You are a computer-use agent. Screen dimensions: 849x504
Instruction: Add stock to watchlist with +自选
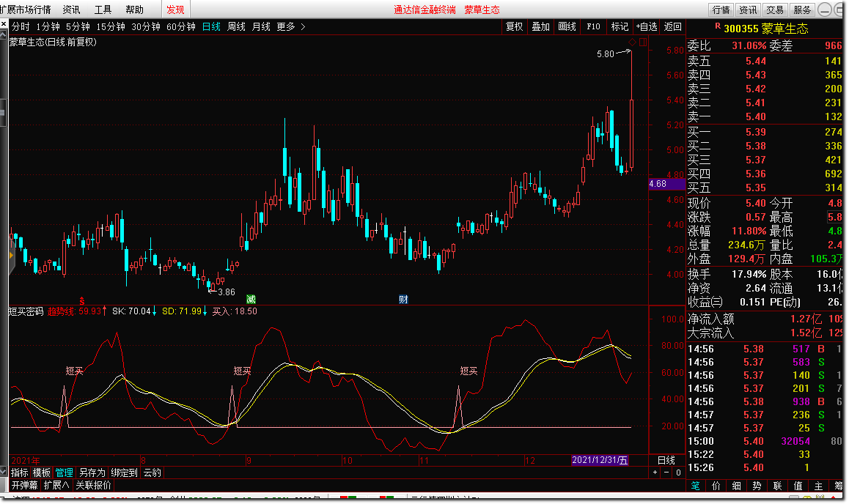coord(647,26)
